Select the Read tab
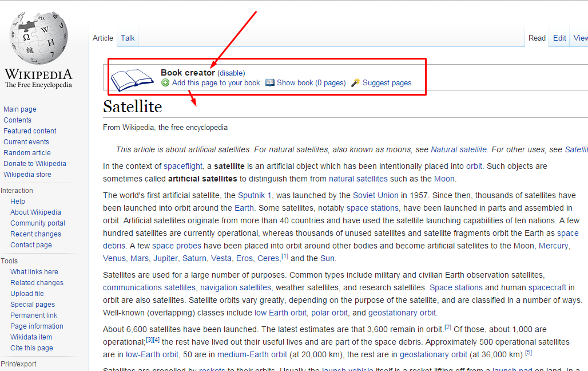Screen dimensions: 588x371 point(537,38)
